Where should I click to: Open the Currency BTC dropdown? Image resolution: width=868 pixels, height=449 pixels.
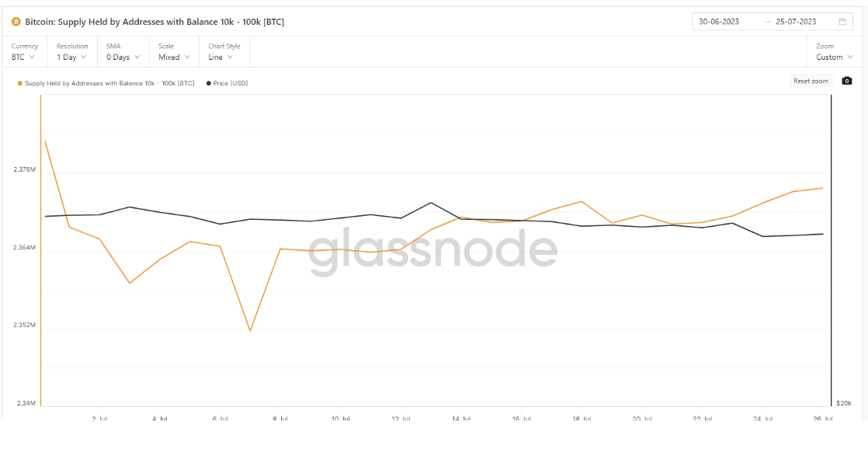point(24,52)
